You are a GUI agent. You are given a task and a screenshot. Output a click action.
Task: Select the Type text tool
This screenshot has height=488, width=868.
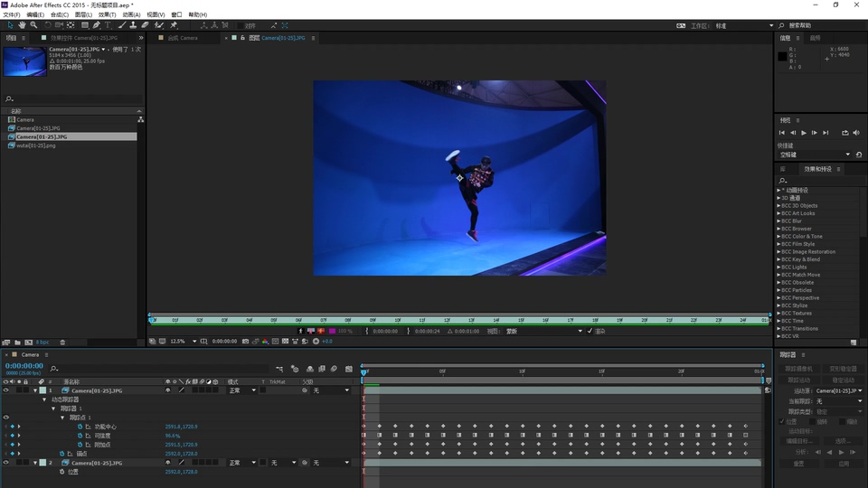click(108, 25)
